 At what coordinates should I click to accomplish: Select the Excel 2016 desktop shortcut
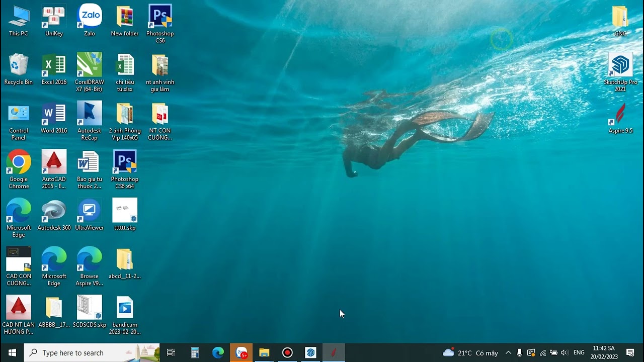pos(54,69)
